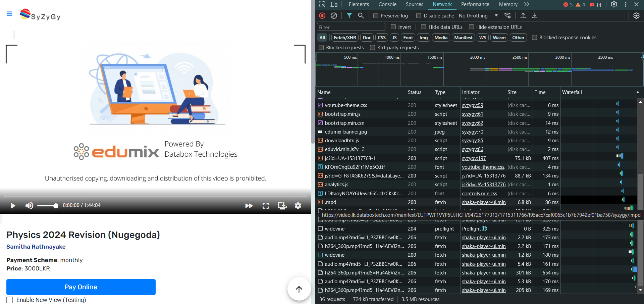
Task: Enable the Preserve log checkbox
Action: (376, 16)
